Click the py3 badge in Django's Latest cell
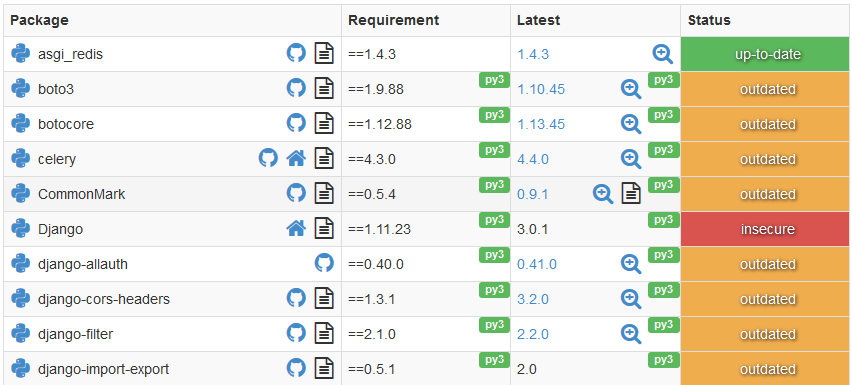This screenshot has height=385, width=852. click(664, 219)
